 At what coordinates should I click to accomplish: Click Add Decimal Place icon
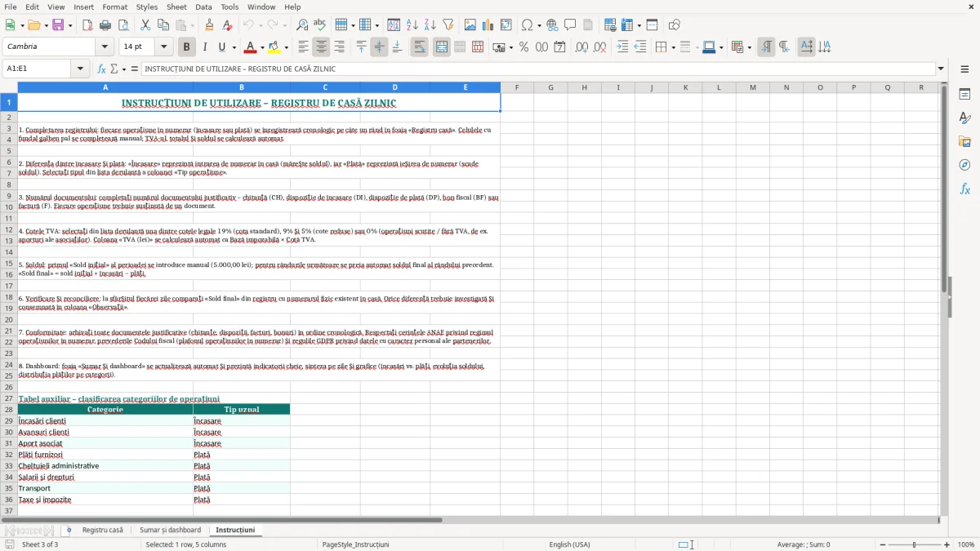point(581,47)
